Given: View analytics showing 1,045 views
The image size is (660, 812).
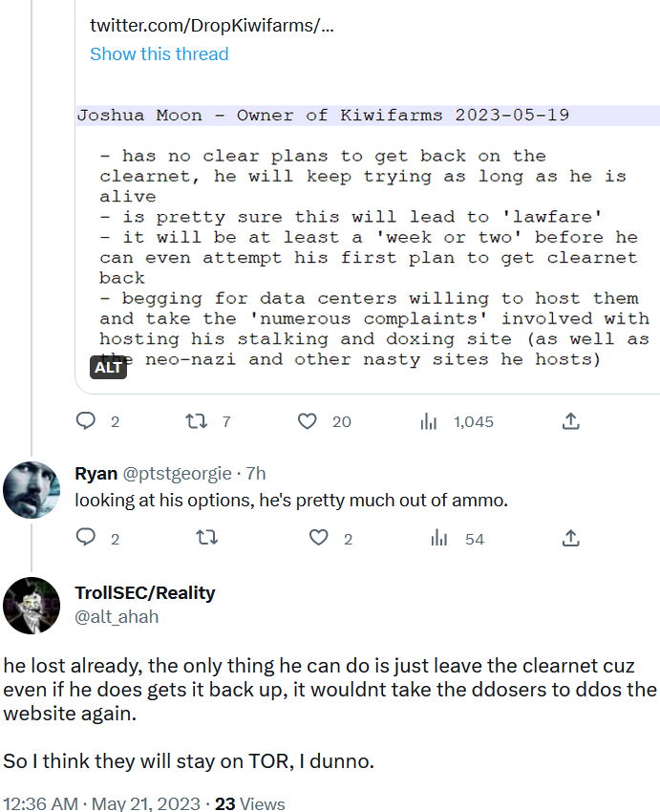Looking at the screenshot, I should click(429, 420).
